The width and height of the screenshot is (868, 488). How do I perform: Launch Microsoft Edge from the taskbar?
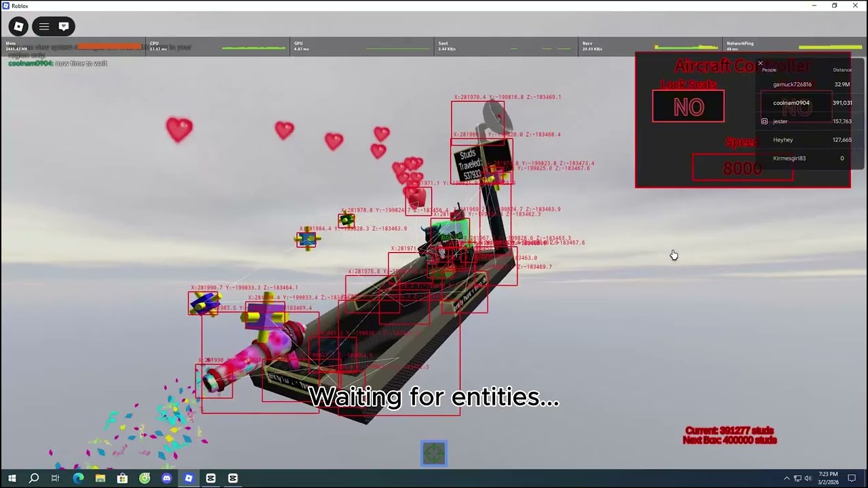(78, 479)
